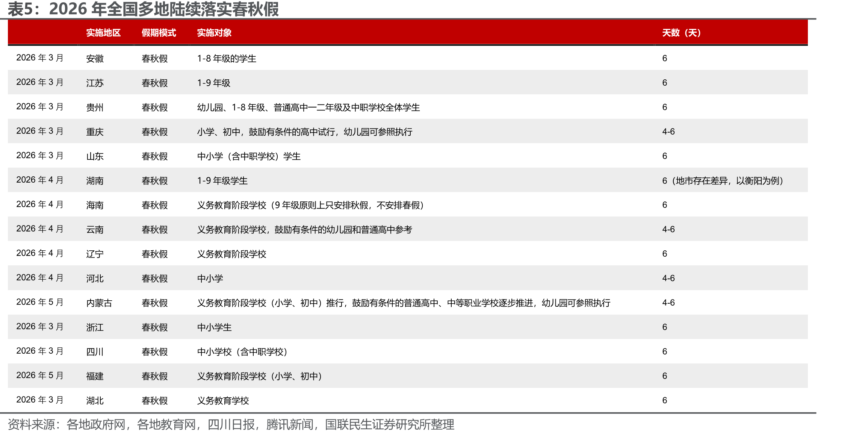The image size is (868, 436).
Task: Click the region cell '江苏'
Action: point(95,83)
